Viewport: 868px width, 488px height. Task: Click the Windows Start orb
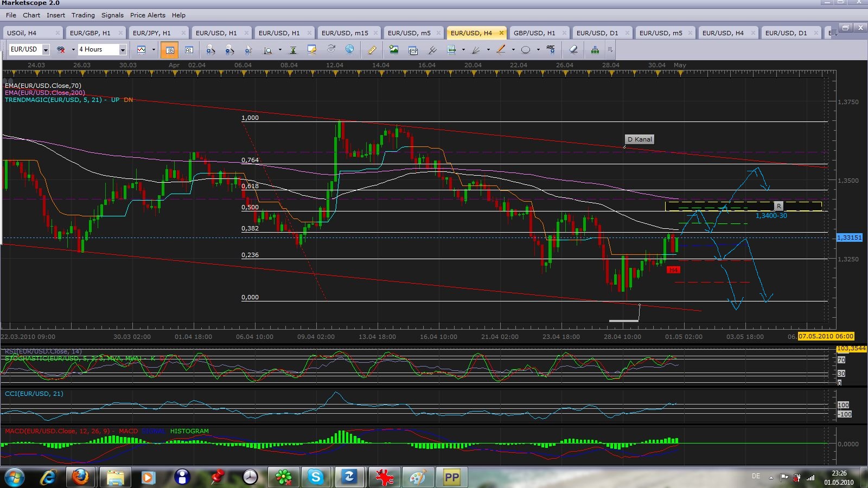[14, 477]
